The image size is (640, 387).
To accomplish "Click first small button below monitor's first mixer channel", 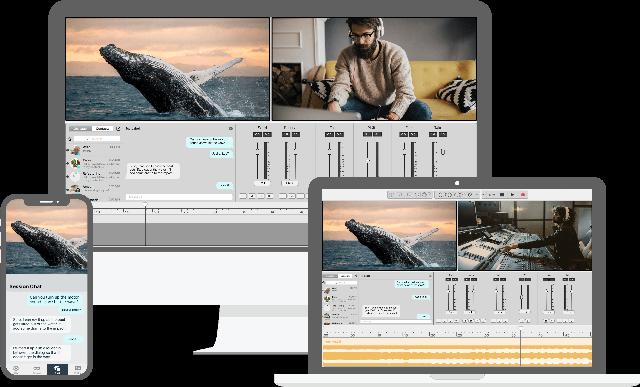I will click(243, 196).
